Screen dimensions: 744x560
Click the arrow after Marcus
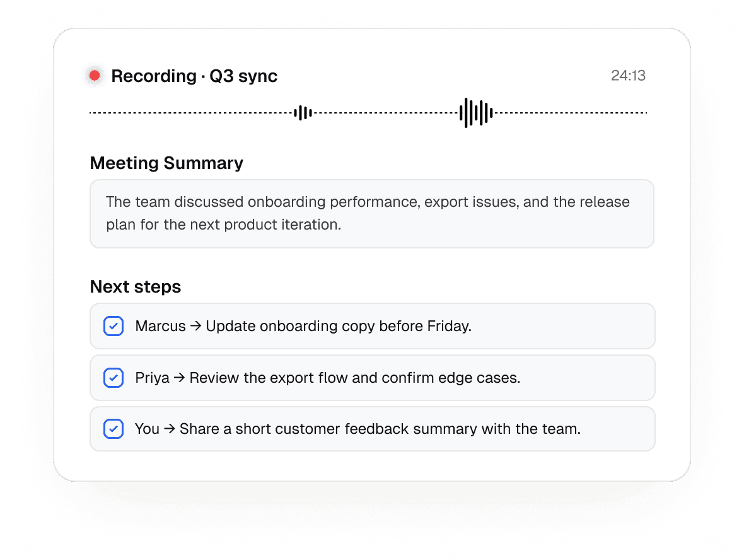pos(196,326)
